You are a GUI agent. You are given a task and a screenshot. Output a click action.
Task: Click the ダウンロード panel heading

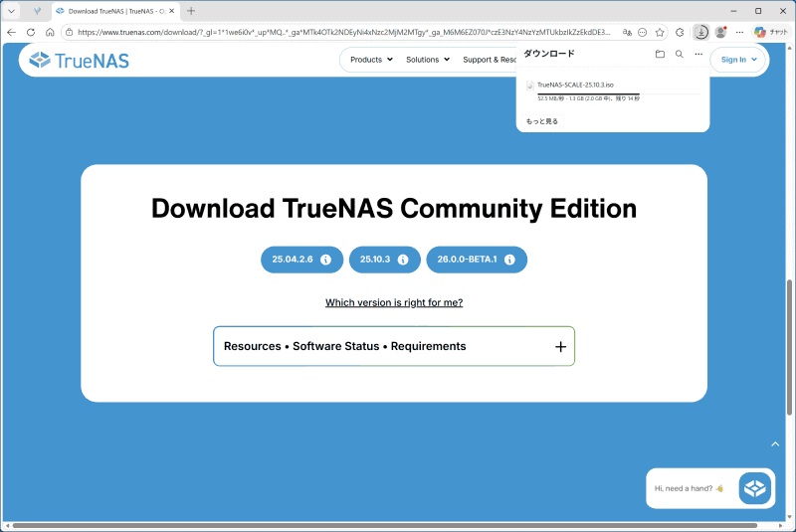pos(549,54)
